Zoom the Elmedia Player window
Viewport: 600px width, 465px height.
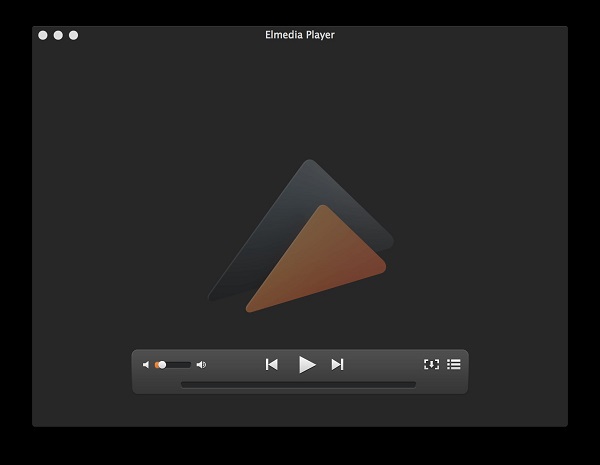[x=73, y=35]
